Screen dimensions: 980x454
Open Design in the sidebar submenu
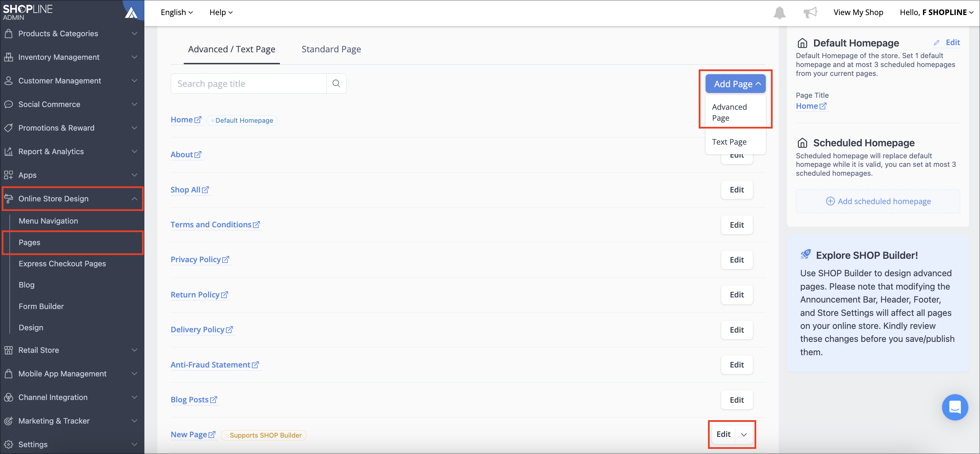pyautogui.click(x=31, y=328)
